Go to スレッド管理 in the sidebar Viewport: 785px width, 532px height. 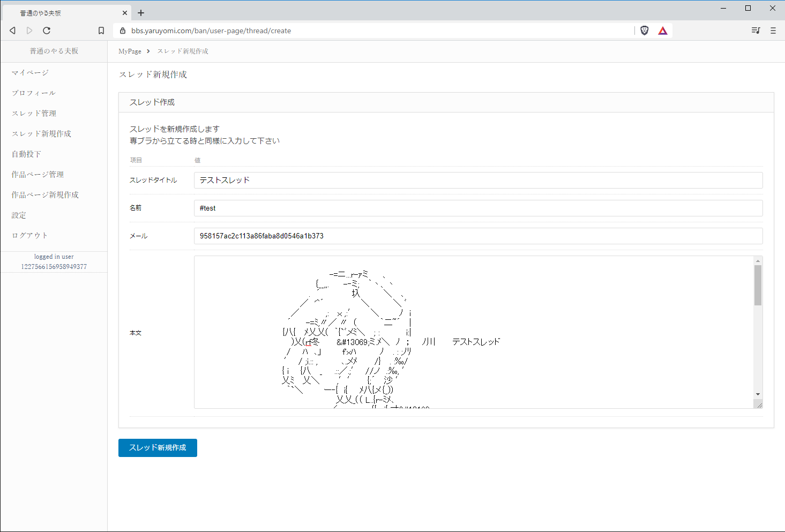pyautogui.click(x=34, y=113)
